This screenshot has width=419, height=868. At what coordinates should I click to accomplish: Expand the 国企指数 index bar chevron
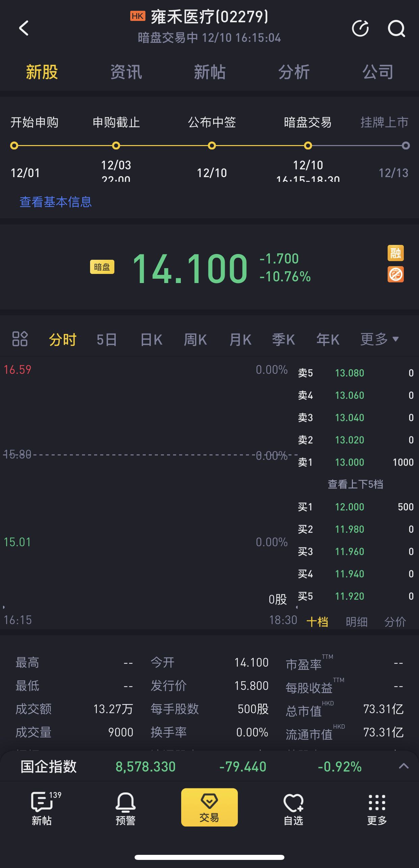(x=404, y=766)
